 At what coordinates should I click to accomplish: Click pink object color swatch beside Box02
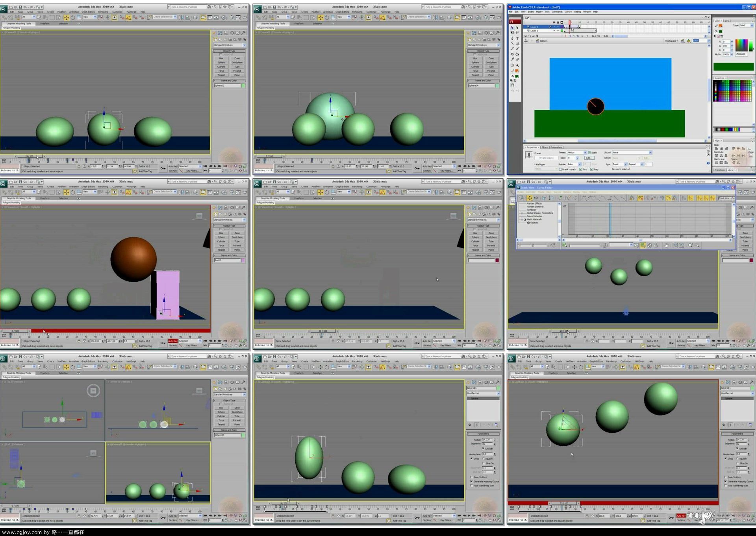pos(243,260)
